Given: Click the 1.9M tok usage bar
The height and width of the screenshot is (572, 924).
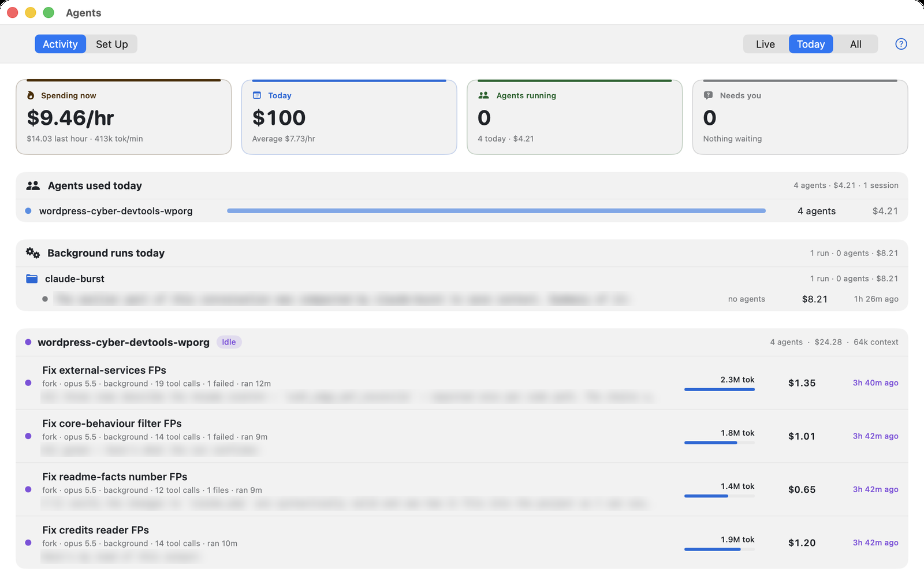Looking at the screenshot, I should coord(720,549).
